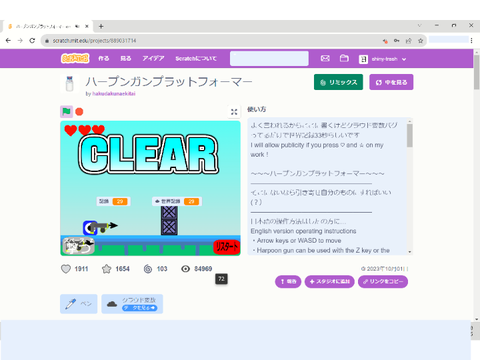Click the green リミックス (Remix) button
This screenshot has width=480, height=360.
(x=338, y=82)
